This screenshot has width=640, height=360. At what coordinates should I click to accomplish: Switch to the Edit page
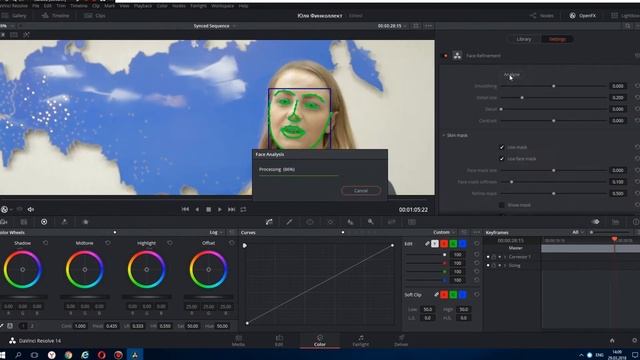tap(279, 340)
